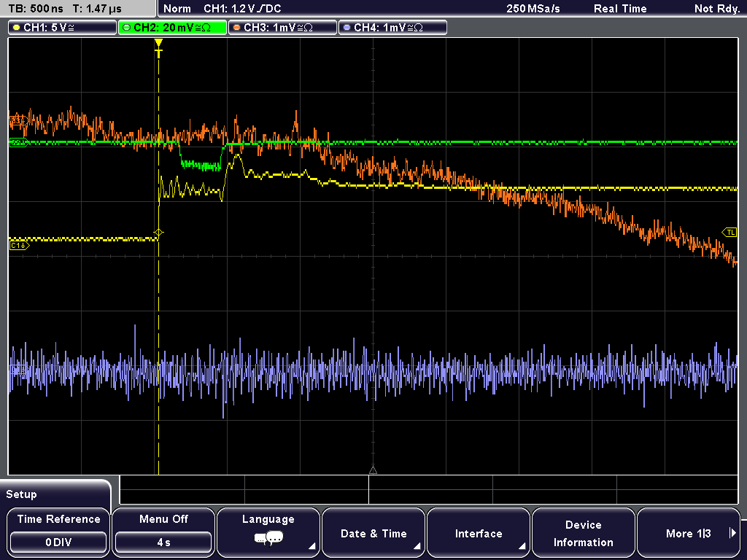This screenshot has height=560, width=747.
Task: Go to More 1|3 next menu page
Action: pyautogui.click(x=688, y=532)
